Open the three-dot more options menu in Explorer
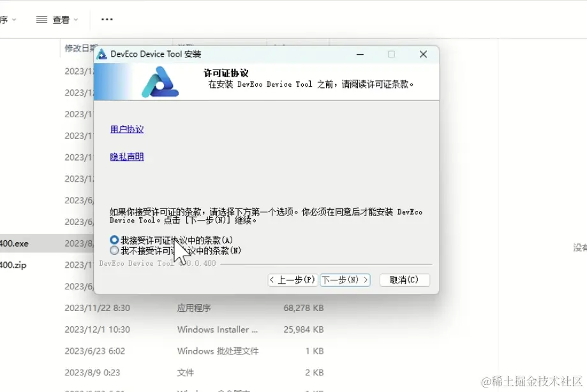This screenshot has height=392, width=587. point(107,20)
